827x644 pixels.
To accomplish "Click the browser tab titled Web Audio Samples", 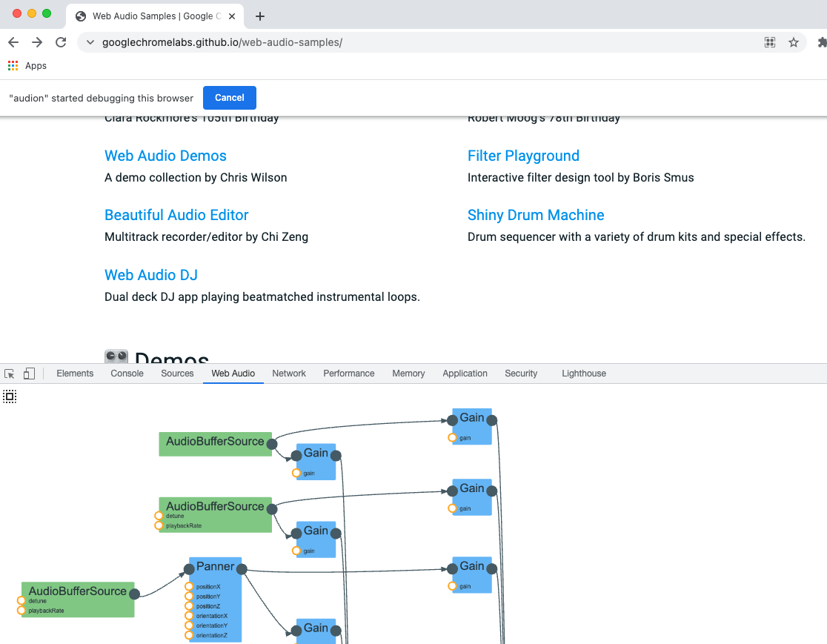I will tap(155, 16).
